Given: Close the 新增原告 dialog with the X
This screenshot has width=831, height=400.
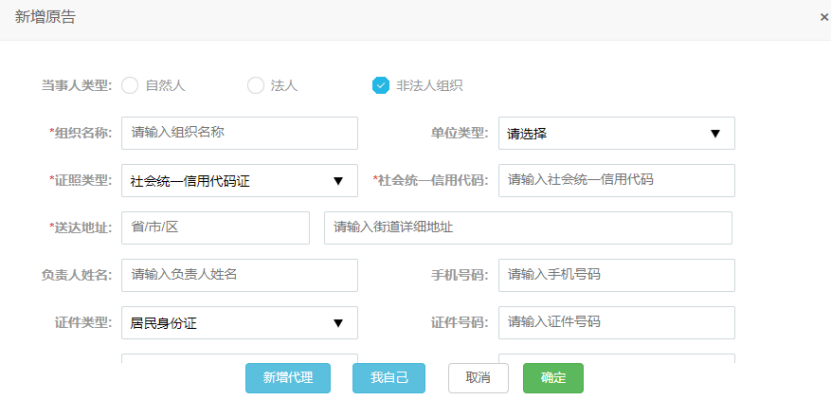Looking at the screenshot, I should tap(823, 17).
